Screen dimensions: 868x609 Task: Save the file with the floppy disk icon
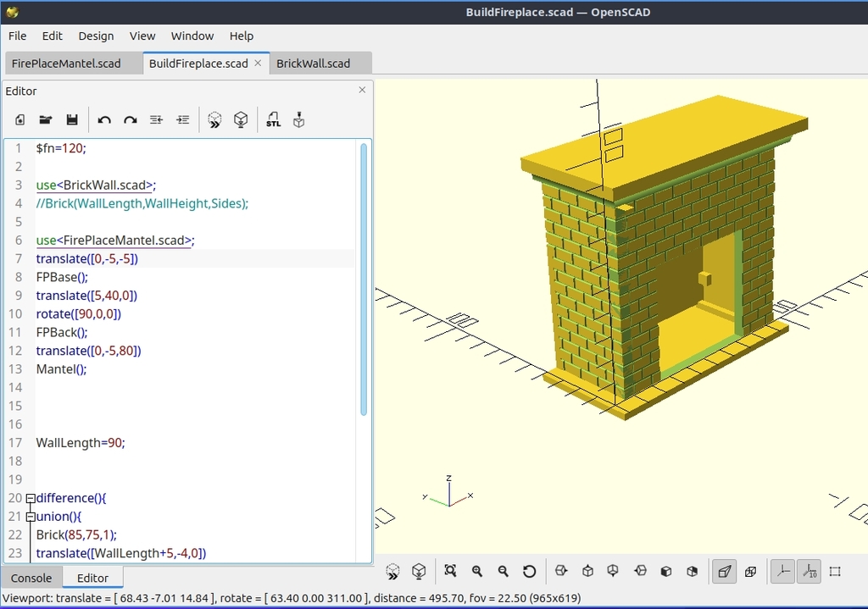click(x=72, y=119)
